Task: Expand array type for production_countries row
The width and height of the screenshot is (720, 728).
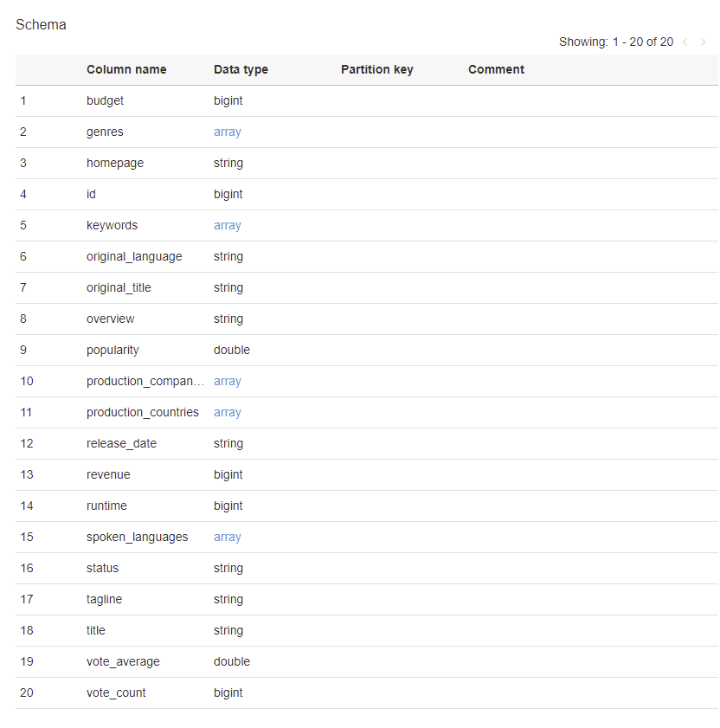Action: point(227,412)
